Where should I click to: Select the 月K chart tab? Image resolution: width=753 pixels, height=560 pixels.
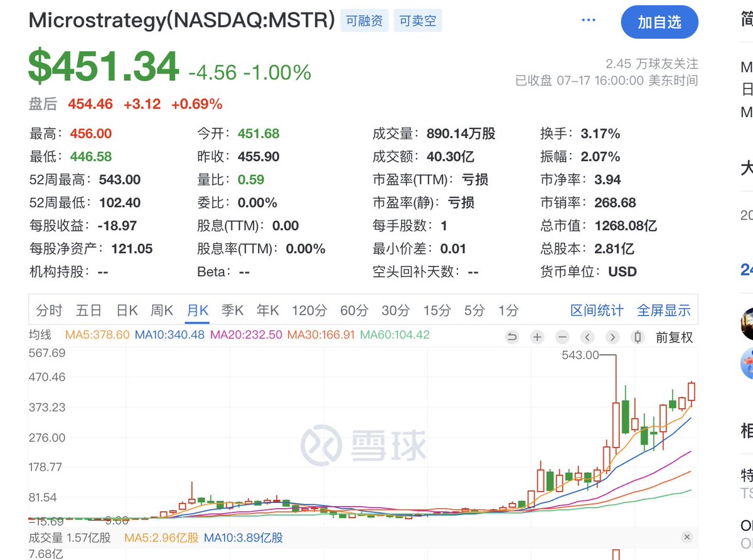197,310
